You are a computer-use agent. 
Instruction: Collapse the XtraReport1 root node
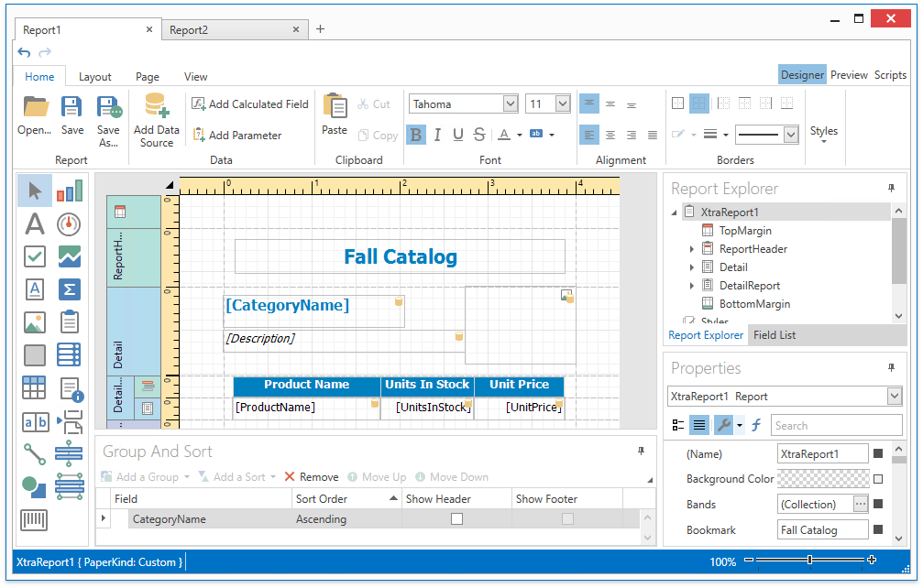[x=674, y=212]
